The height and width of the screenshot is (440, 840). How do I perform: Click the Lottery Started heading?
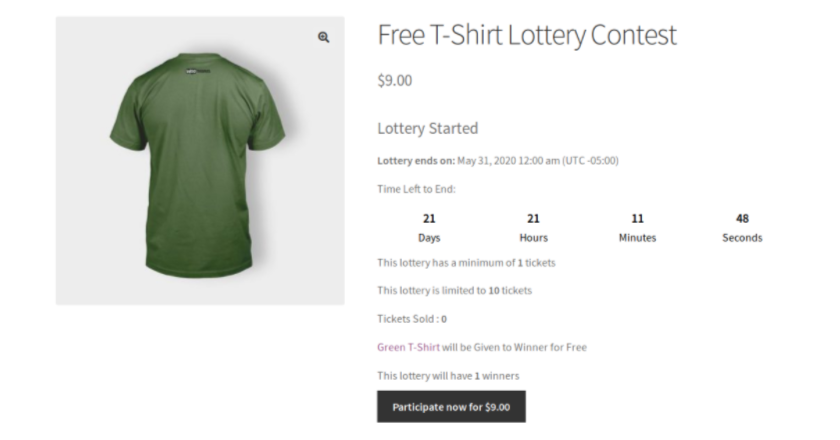(428, 129)
